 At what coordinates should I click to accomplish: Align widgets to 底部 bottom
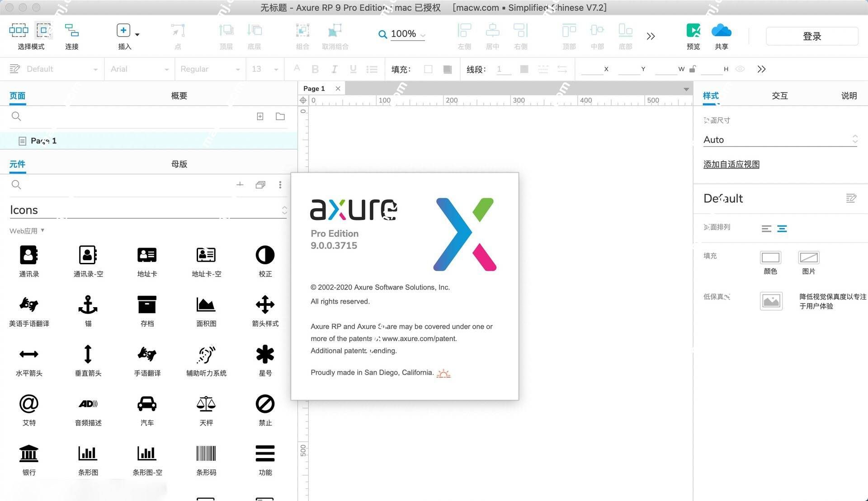coord(625,30)
